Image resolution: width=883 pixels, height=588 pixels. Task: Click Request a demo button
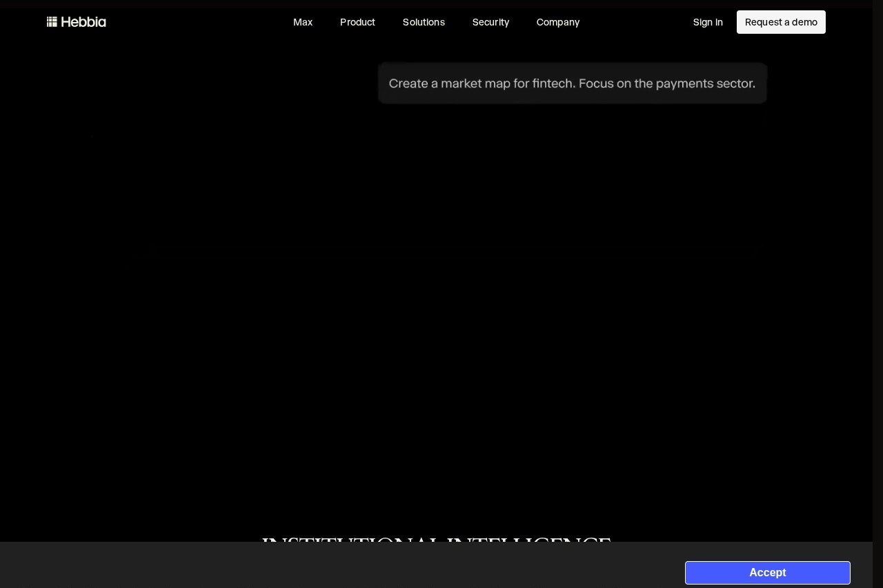point(781,22)
